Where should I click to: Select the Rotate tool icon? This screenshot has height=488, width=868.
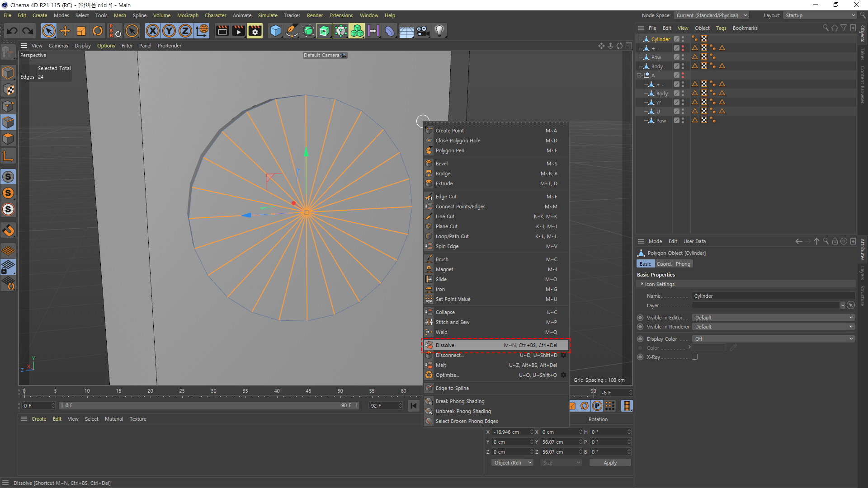tap(98, 31)
